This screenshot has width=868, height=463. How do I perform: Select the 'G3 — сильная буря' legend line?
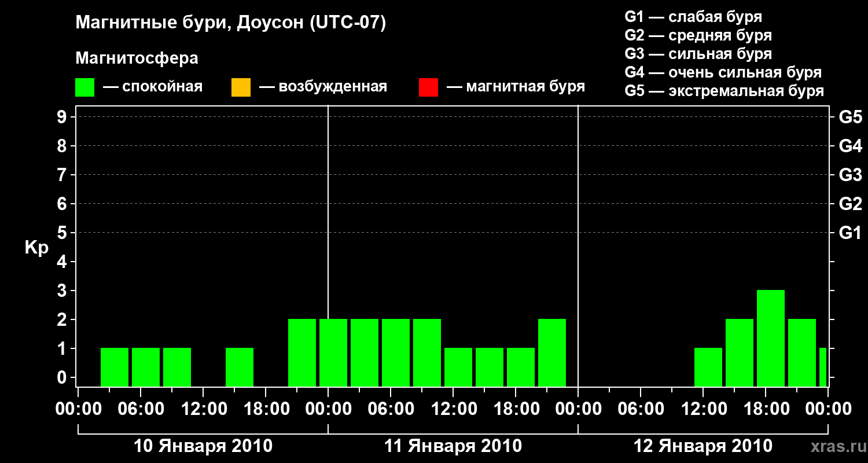698,54
